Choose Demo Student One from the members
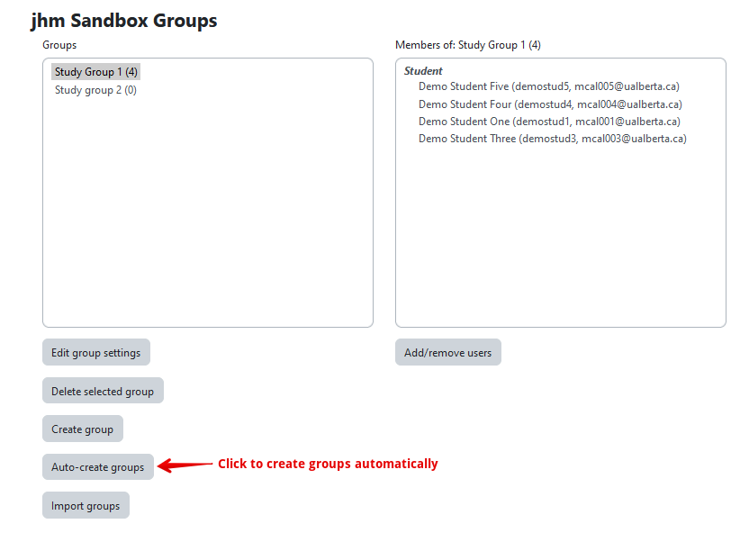The width and height of the screenshot is (740, 560). [x=549, y=122]
